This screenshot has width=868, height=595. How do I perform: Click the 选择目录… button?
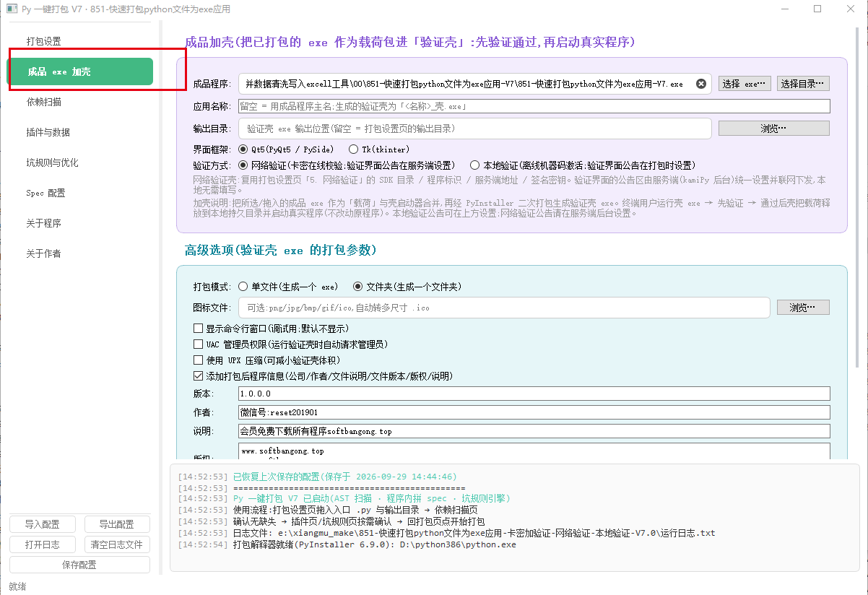(803, 84)
